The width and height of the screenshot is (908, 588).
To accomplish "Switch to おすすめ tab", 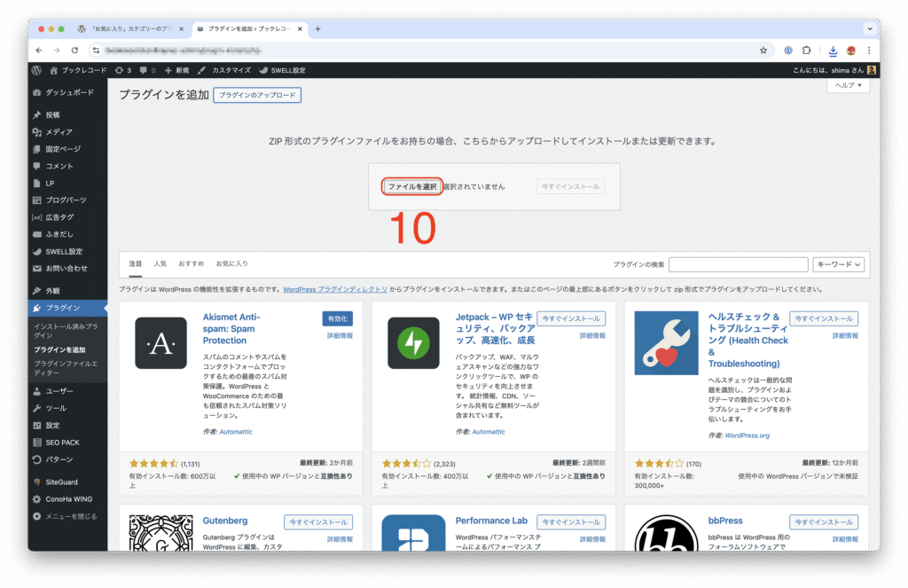I will pos(192,263).
